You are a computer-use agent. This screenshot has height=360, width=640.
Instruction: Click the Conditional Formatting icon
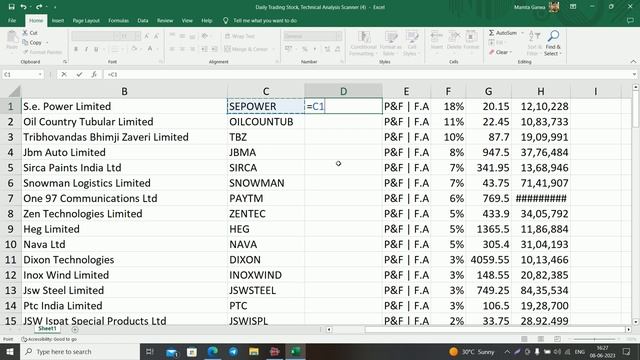[364, 37]
